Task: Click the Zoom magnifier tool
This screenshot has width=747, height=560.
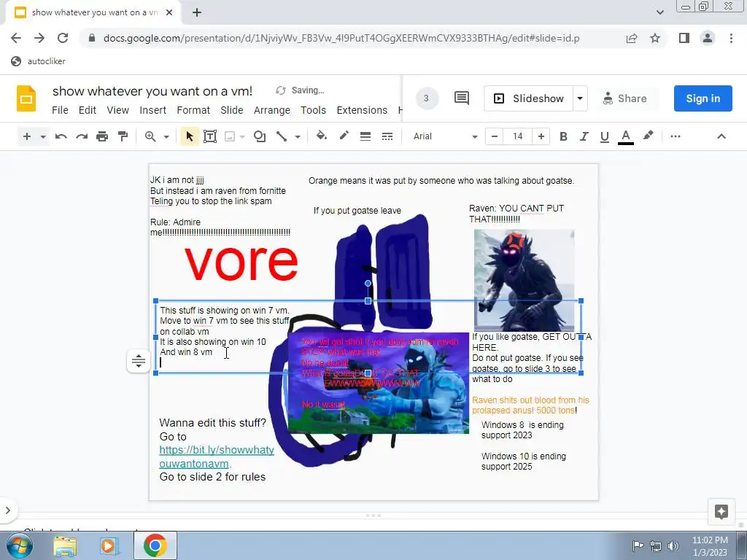Action: [150, 136]
